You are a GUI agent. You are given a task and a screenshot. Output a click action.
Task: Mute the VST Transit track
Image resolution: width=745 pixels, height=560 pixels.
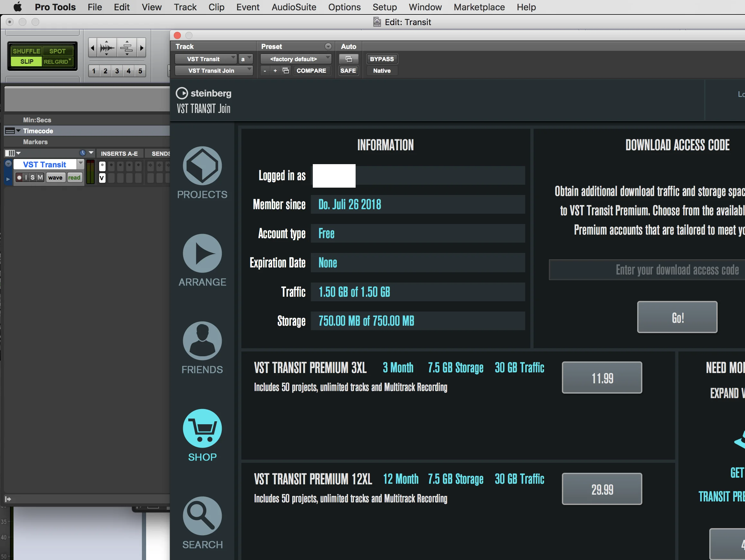[x=40, y=177]
